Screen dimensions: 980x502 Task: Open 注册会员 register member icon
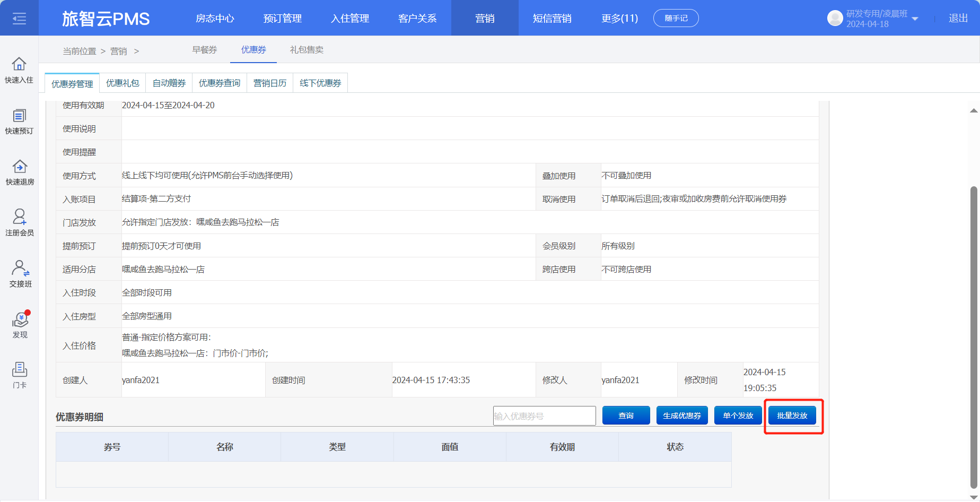pyautogui.click(x=20, y=223)
